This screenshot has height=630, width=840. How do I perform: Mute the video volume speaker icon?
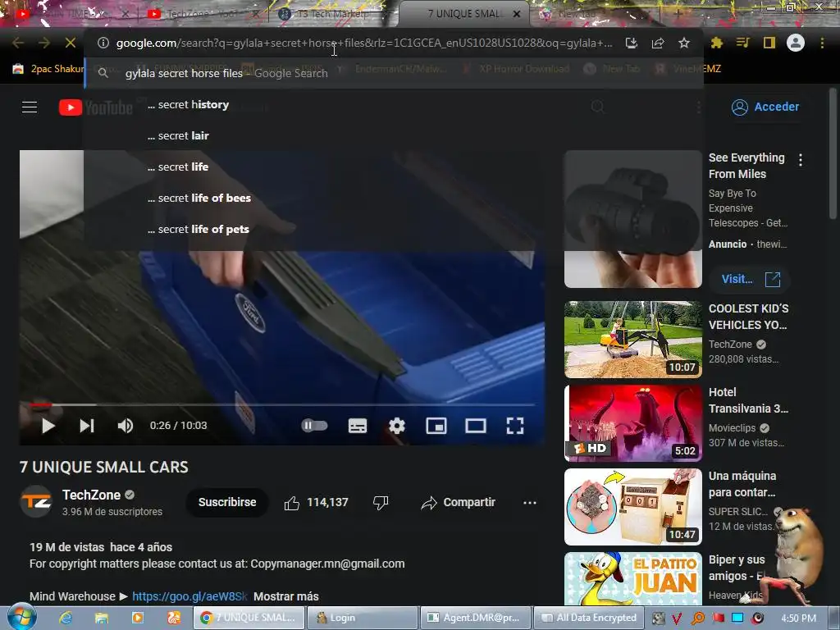126,426
